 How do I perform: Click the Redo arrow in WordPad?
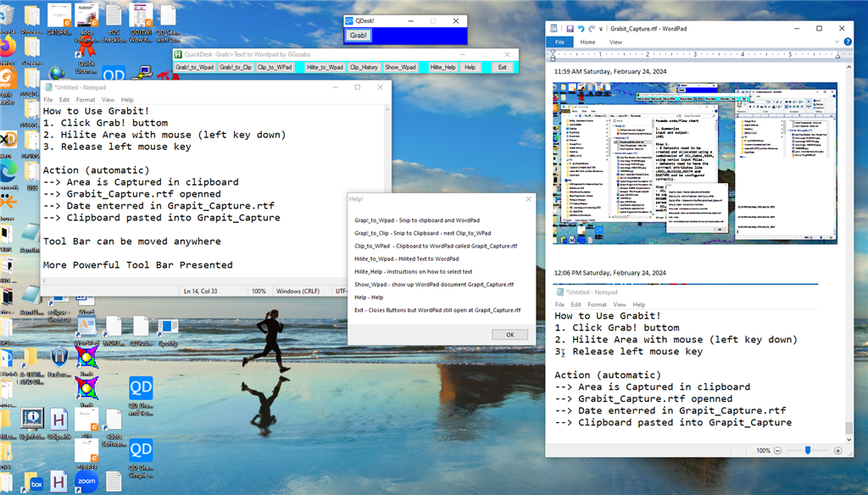click(x=591, y=29)
